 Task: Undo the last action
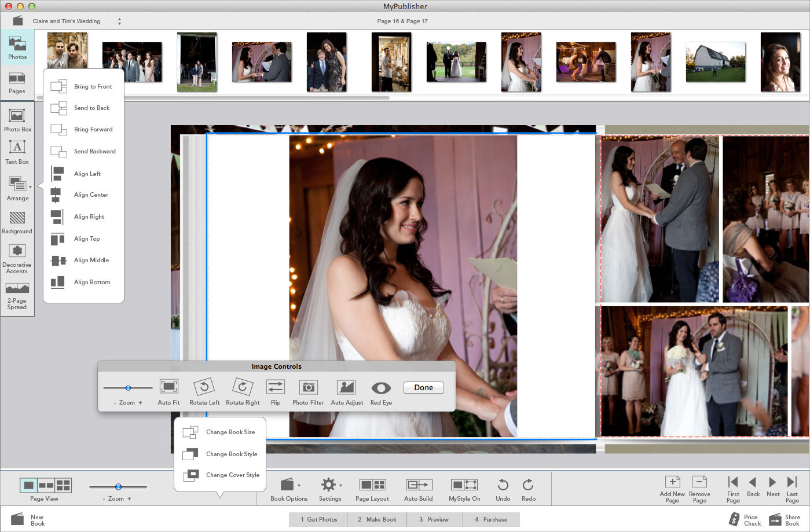pos(503,489)
